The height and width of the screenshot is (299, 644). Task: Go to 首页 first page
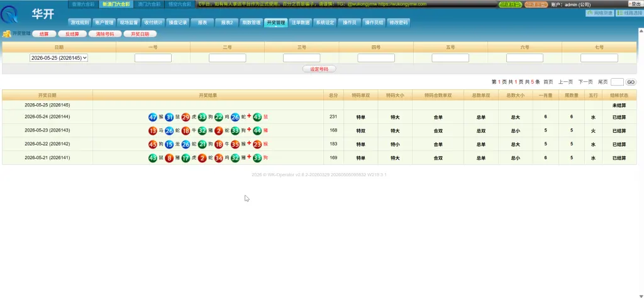point(548,82)
